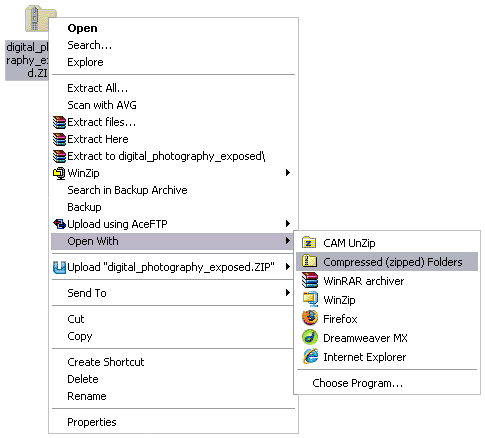This screenshot has height=438, width=485.
Task: Click the Compressed (zipped) Folders icon
Action: pyautogui.click(x=309, y=261)
